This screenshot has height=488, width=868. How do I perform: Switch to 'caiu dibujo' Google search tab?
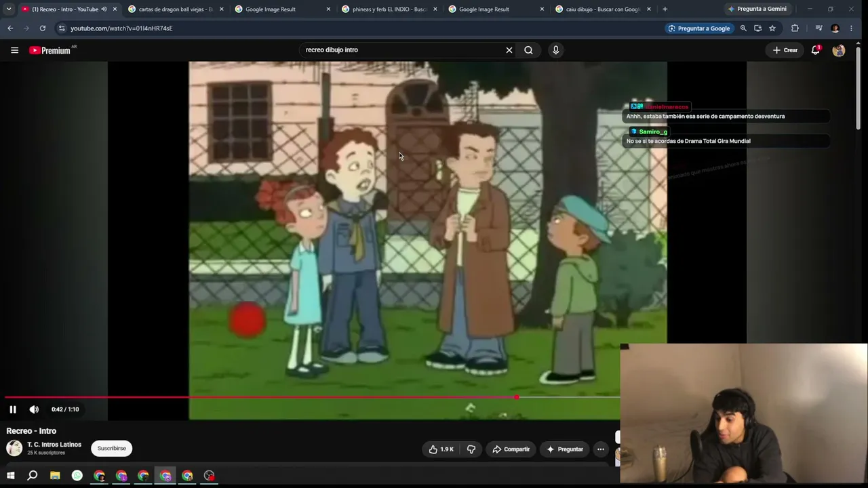pos(603,9)
